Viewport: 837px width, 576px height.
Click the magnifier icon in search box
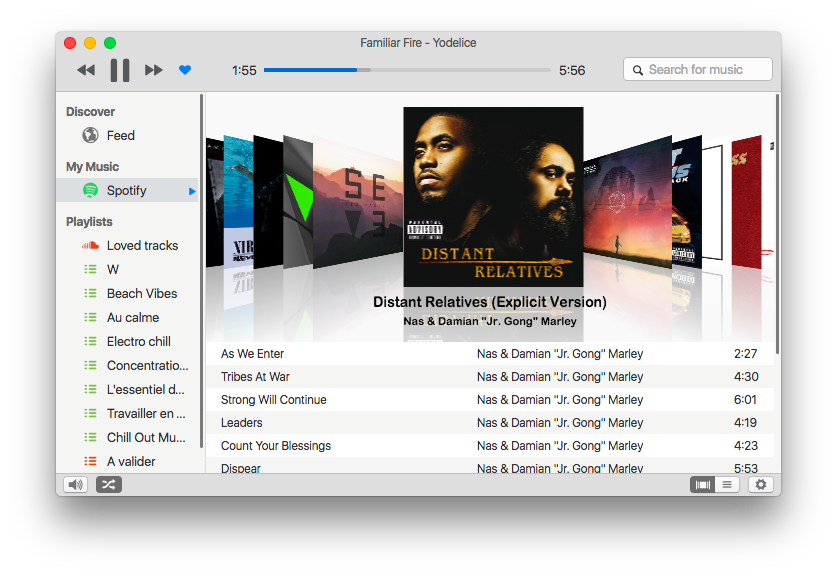(x=637, y=70)
